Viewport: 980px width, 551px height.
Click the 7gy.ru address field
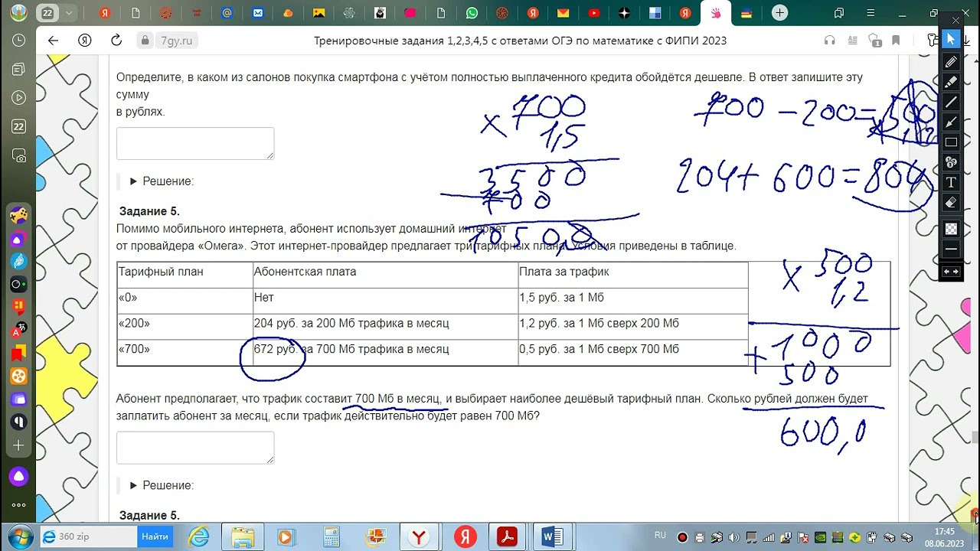click(x=175, y=41)
